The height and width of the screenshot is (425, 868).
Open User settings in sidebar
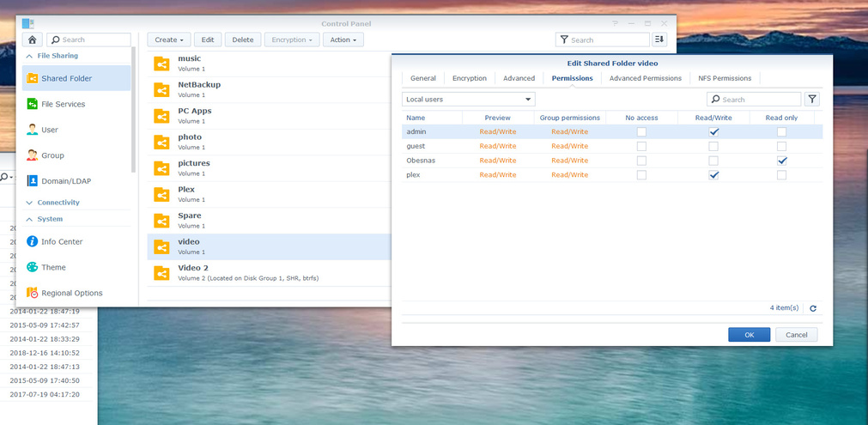click(76, 130)
